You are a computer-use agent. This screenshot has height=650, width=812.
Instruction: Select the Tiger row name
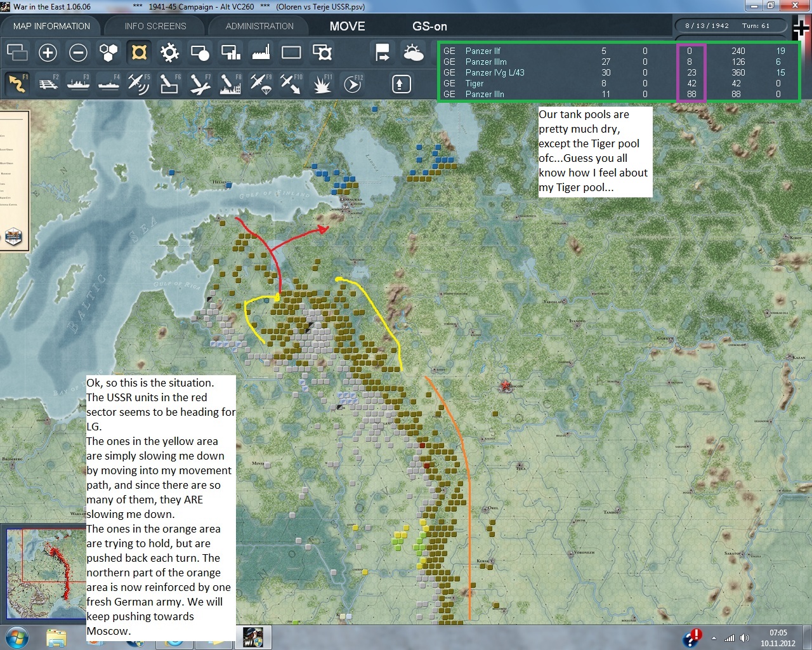475,83
